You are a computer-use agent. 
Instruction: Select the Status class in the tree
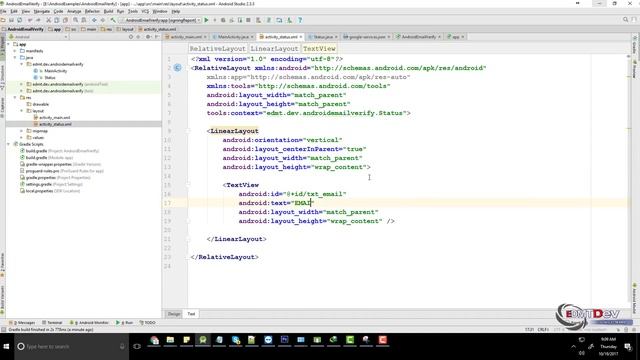click(x=50, y=78)
